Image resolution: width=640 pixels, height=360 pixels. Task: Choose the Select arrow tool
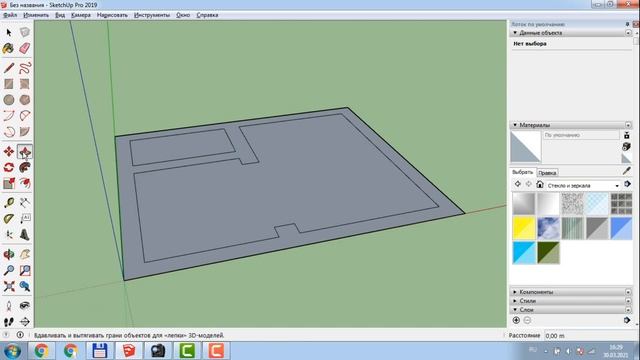[x=9, y=32]
